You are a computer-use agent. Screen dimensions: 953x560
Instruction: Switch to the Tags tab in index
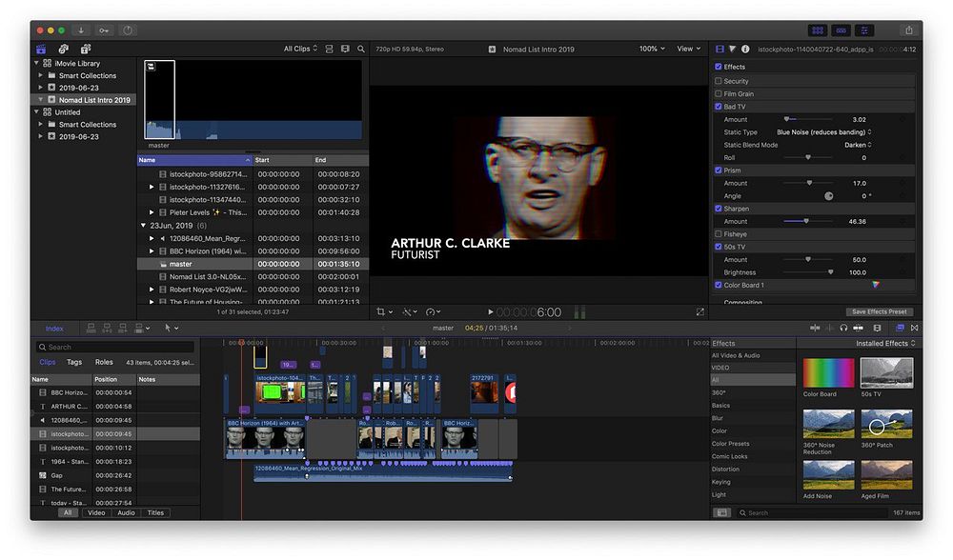(x=73, y=362)
